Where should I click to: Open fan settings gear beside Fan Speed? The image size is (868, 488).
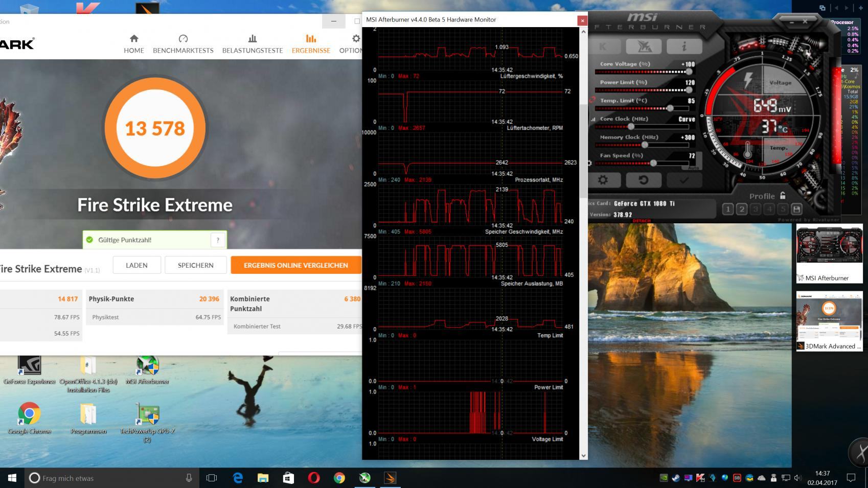[589, 164]
